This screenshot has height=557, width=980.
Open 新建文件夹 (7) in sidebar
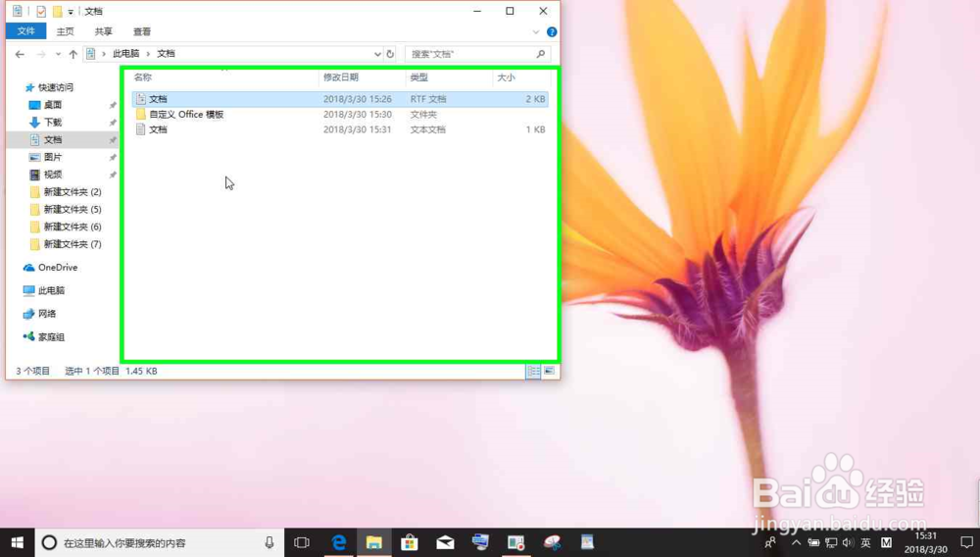72,244
